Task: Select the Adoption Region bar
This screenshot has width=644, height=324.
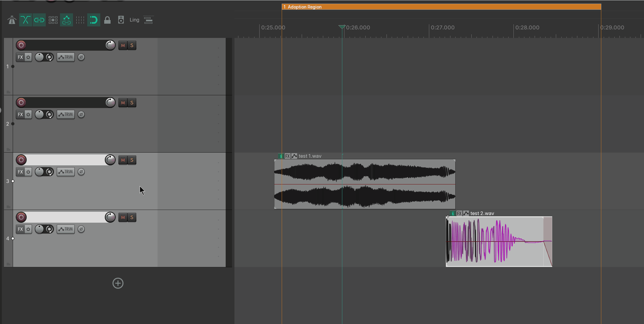Action: pos(441,7)
